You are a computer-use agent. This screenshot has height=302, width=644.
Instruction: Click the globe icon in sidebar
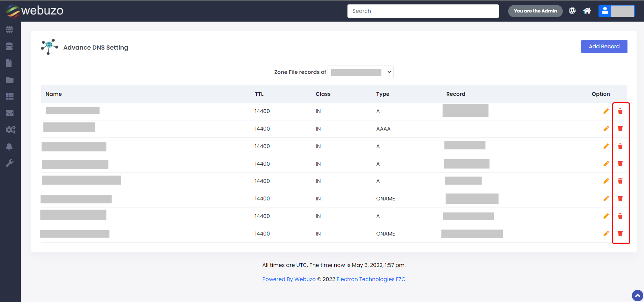coord(9,30)
